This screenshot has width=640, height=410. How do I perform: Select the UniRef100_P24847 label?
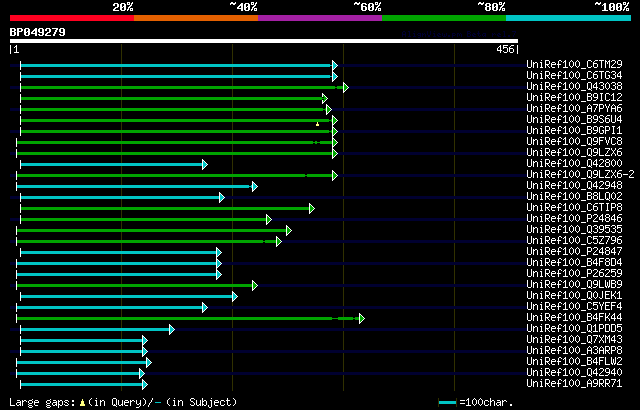pyautogui.click(x=574, y=251)
